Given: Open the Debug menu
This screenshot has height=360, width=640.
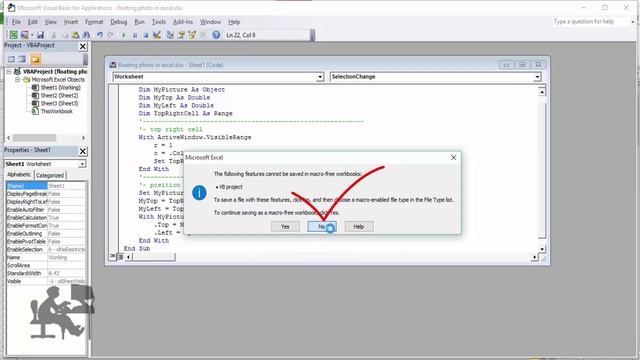Looking at the screenshot, I should [x=119, y=22].
